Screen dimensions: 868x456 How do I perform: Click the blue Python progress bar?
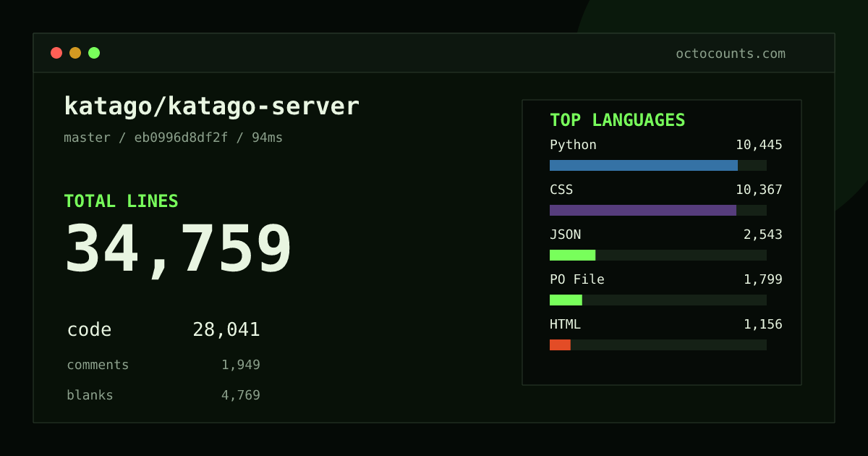point(644,165)
